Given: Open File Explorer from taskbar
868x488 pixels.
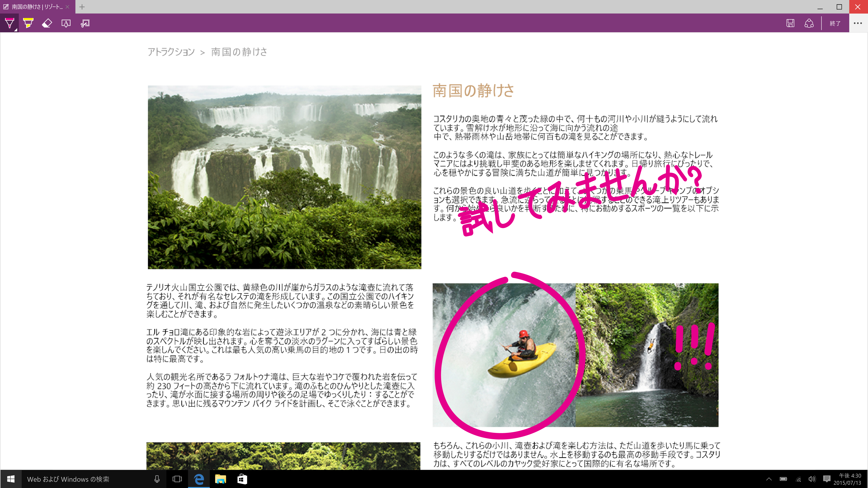Looking at the screenshot, I should pos(220,479).
